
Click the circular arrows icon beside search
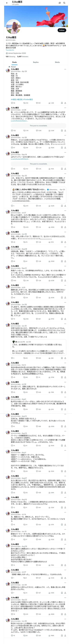point(60,3)
